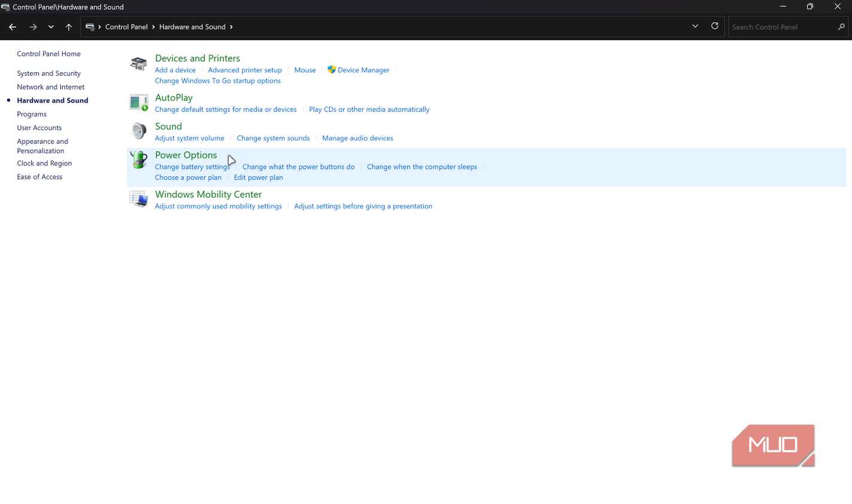The image size is (852, 504).
Task: Click Choose a power plan
Action: (188, 177)
